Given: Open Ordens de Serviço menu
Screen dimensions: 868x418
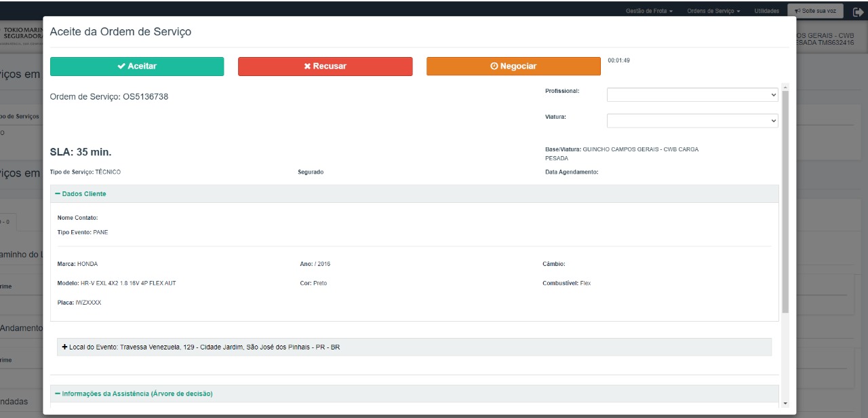Looking at the screenshot, I should click(713, 11).
